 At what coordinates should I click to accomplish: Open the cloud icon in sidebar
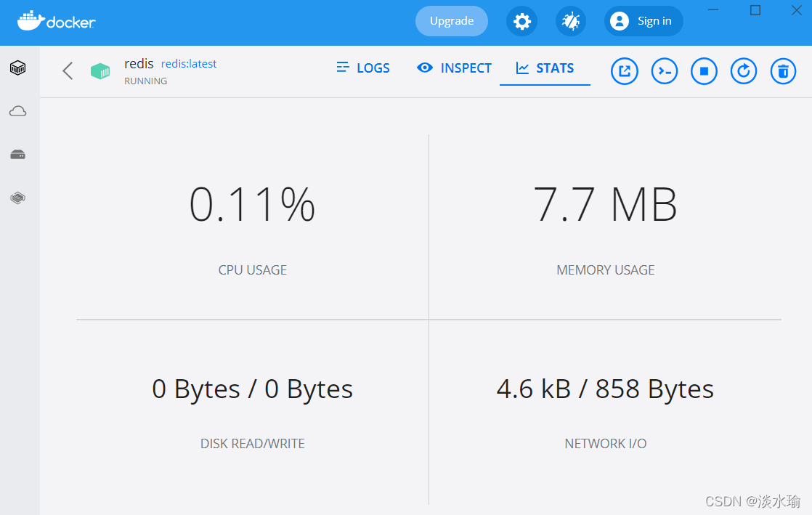[17, 111]
